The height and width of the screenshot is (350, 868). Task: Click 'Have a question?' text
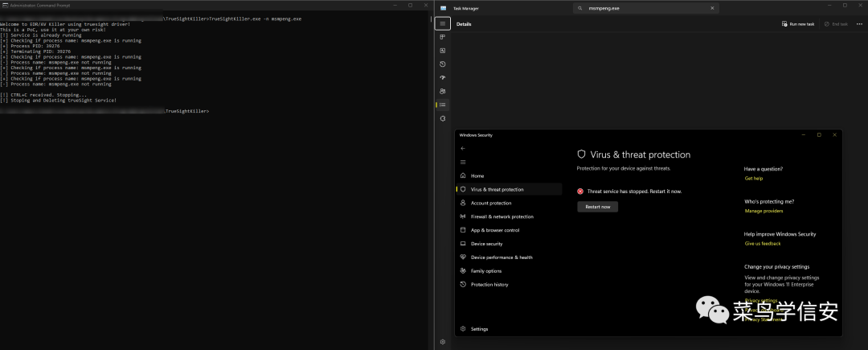[x=764, y=169]
